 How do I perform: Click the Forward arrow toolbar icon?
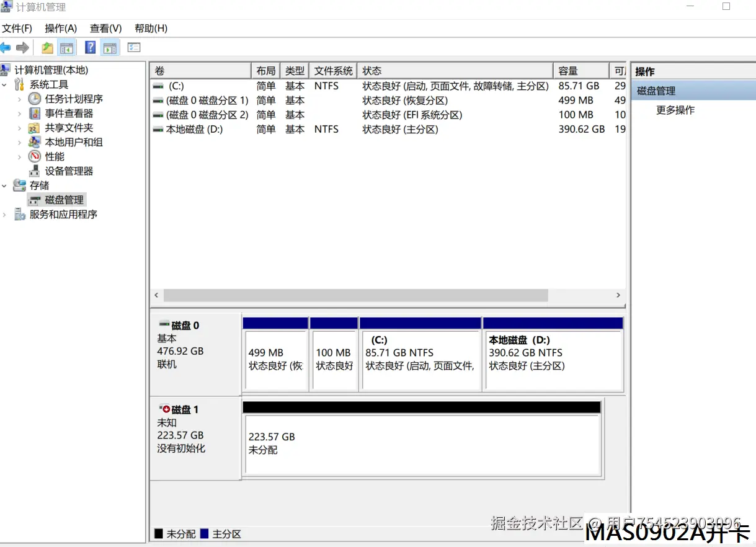click(22, 48)
